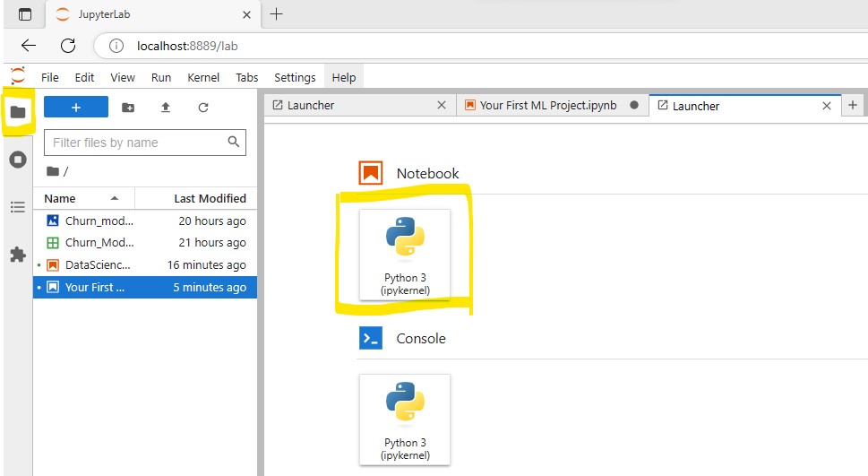Screen dimensions: 868x476
Task: Click '21 hours ago' modified time
Action: coord(212,243)
